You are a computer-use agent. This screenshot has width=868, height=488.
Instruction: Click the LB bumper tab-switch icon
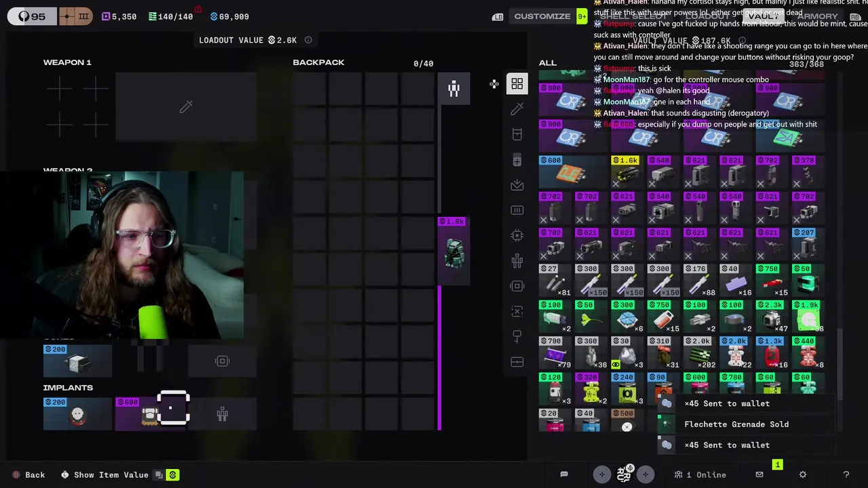click(498, 16)
